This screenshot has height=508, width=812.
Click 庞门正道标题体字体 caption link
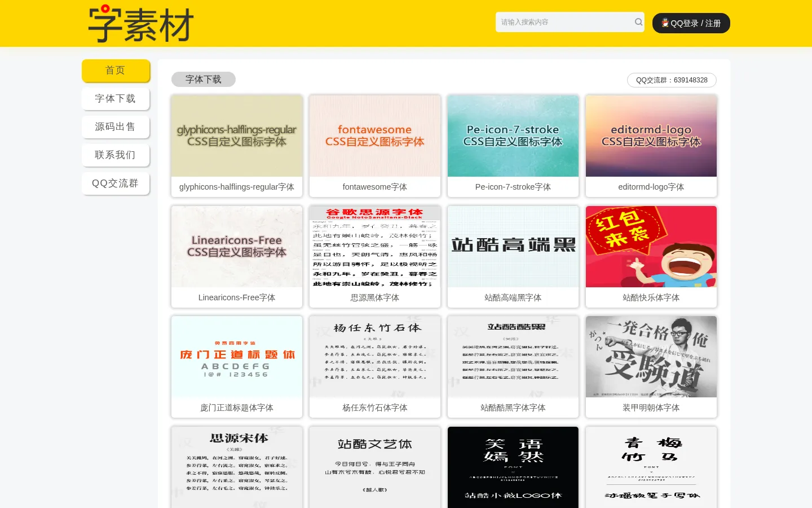(237, 408)
